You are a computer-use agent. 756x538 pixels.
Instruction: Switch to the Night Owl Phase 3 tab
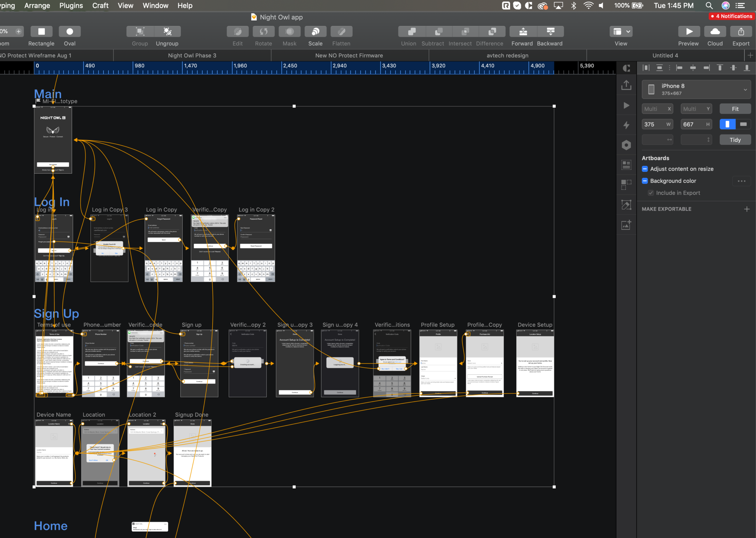click(192, 56)
